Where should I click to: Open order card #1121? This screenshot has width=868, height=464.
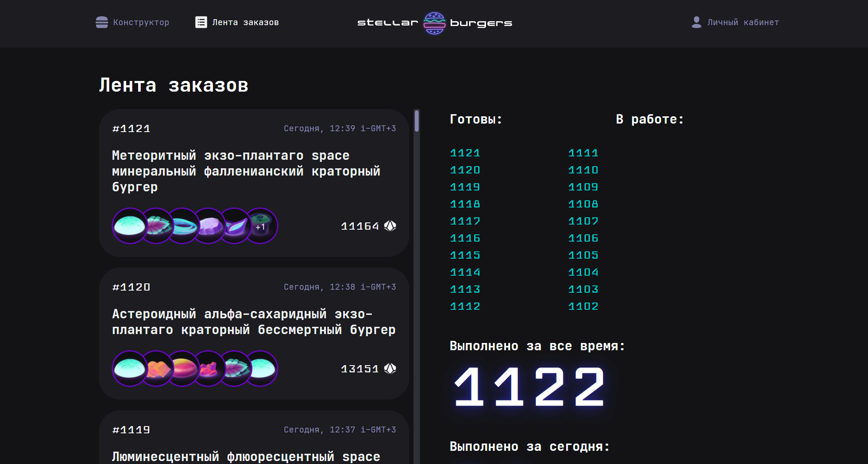(254, 183)
